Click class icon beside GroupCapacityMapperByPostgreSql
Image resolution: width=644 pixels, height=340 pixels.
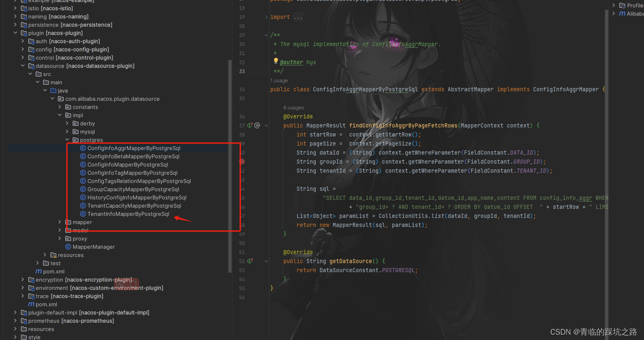83,189
